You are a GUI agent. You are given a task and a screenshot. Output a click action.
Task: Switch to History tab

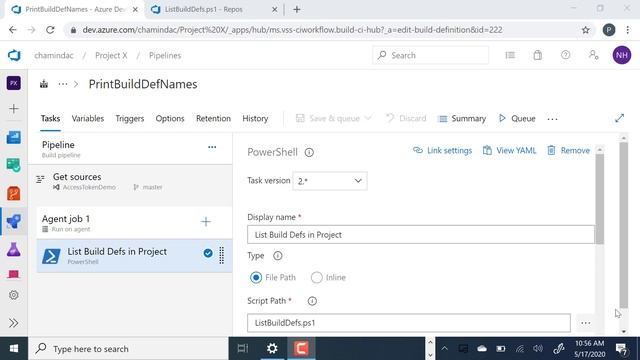click(255, 118)
